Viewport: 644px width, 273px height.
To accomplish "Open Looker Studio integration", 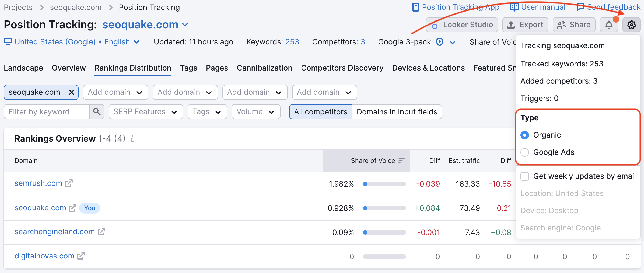I will coord(462,25).
